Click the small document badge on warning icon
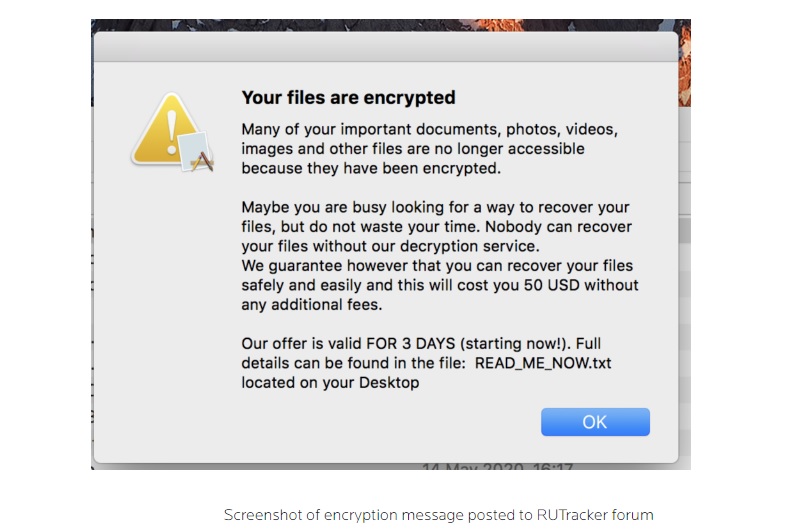The height and width of the screenshot is (530, 785). click(197, 152)
